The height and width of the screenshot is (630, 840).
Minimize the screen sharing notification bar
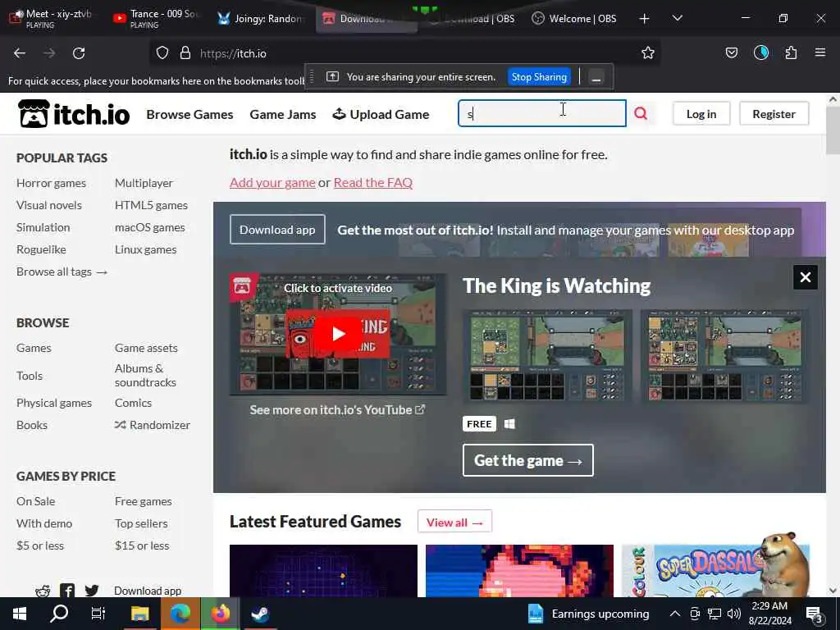tap(596, 77)
